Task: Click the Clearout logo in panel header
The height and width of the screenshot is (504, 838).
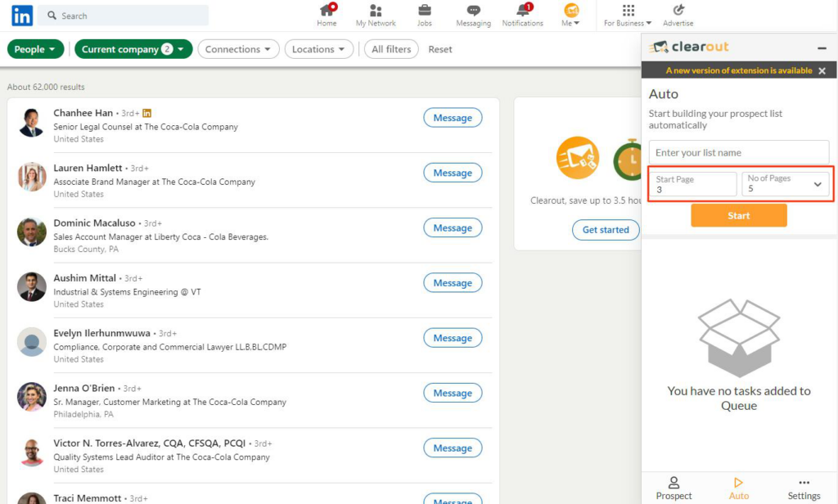Action: coord(689,47)
